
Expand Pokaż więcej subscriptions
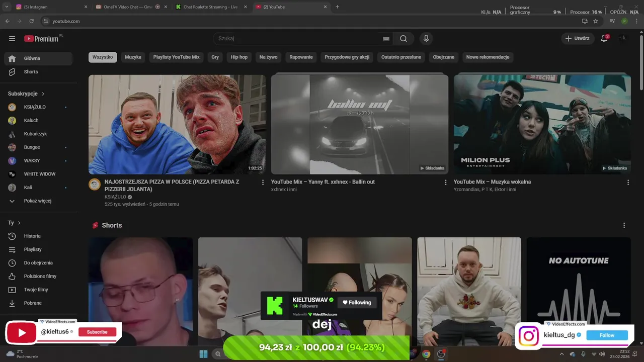(x=38, y=201)
